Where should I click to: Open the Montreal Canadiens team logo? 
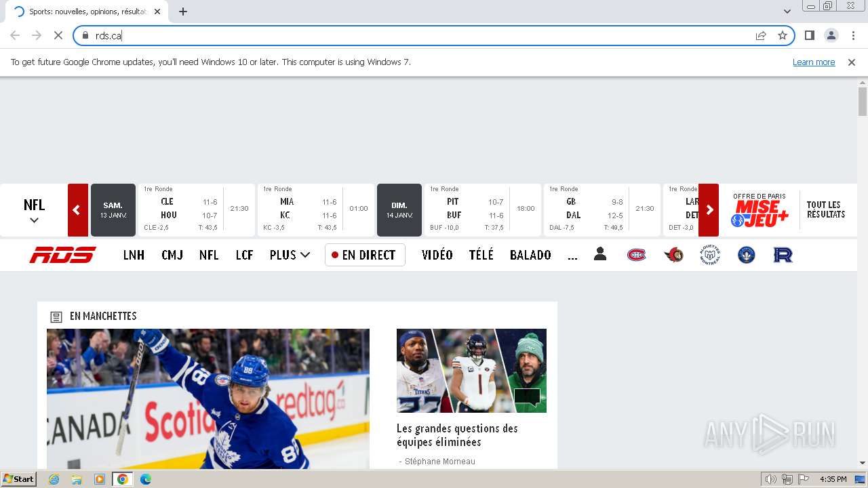(636, 255)
